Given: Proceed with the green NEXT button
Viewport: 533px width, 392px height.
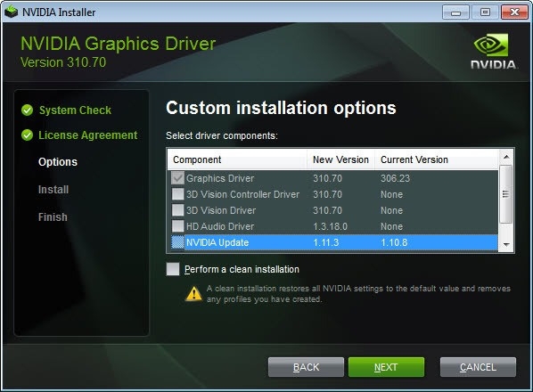Looking at the screenshot, I should point(386,367).
